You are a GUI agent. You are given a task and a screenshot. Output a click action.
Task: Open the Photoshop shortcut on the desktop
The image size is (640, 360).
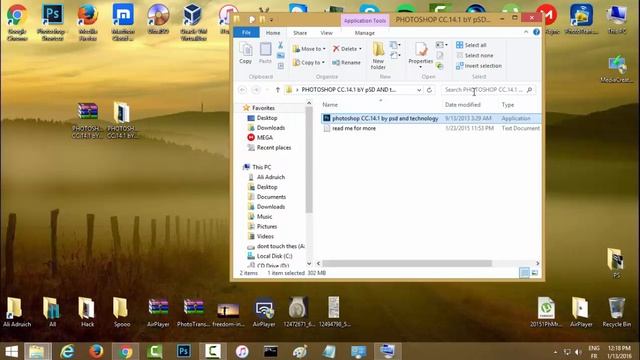(52, 22)
